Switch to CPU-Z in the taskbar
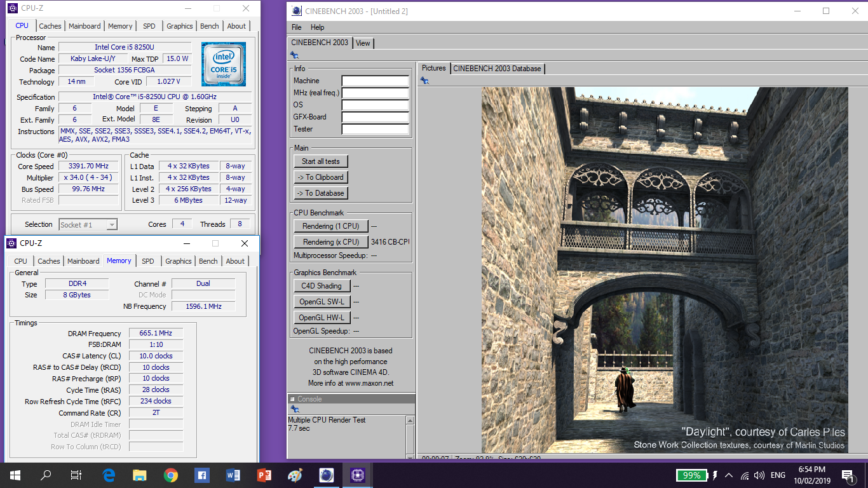Viewport: 868px width, 488px height. (358, 475)
